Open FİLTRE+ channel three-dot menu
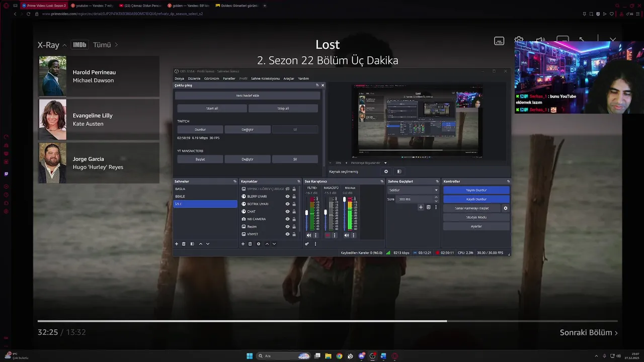644x362 pixels. [x=316, y=235]
